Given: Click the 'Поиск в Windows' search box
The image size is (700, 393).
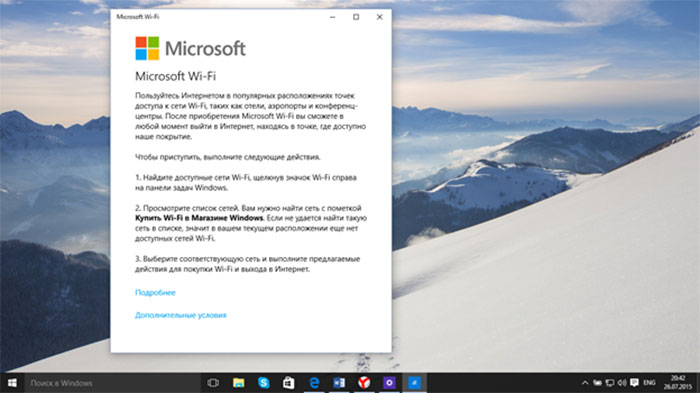Looking at the screenshot, I should 112,383.
